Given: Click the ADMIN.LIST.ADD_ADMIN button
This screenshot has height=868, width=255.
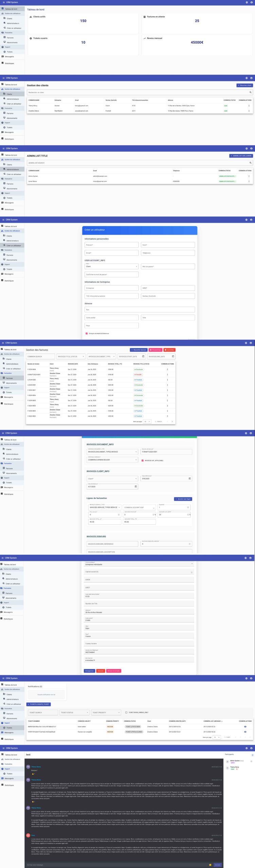Looking at the screenshot, I should (x=241, y=156).
